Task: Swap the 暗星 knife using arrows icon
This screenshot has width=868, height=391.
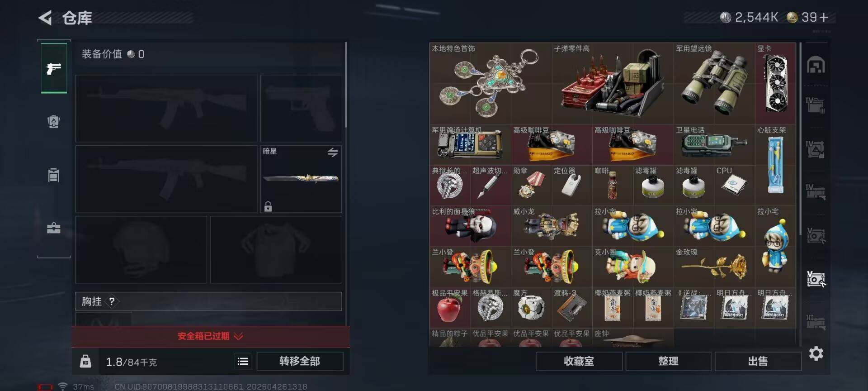Action: point(333,153)
